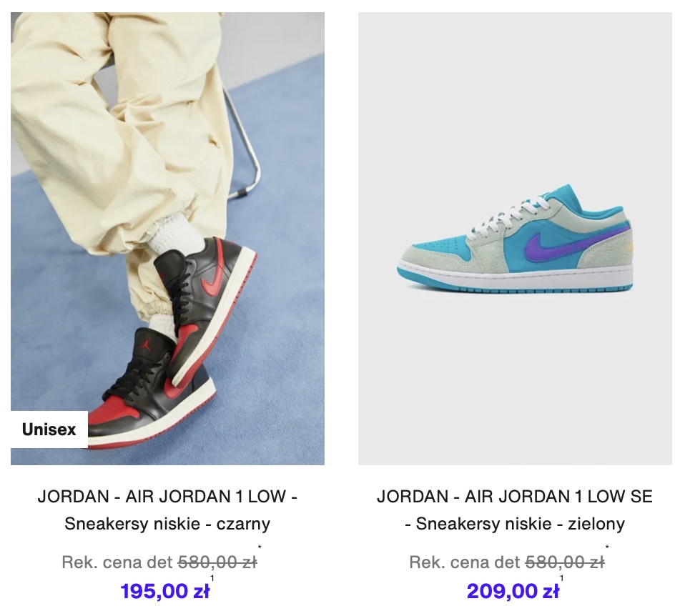Click the crossed-out 580,00 zł under the black sneaker
Viewport: 685px width, 616px height.
217,562
